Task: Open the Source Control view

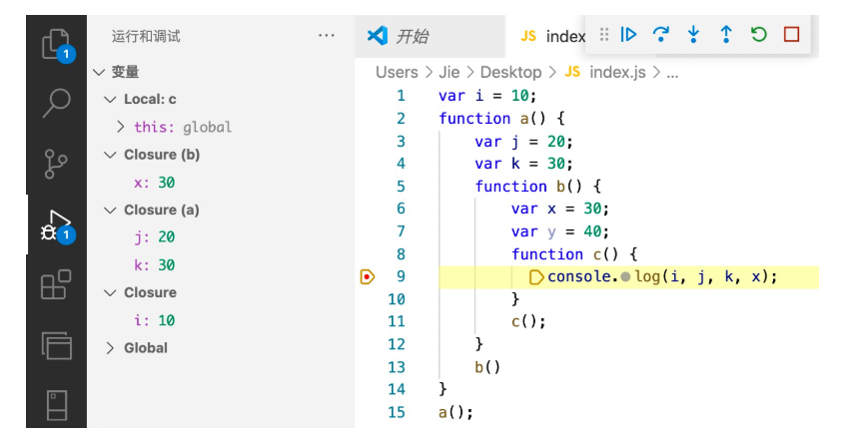Action: 56,164
